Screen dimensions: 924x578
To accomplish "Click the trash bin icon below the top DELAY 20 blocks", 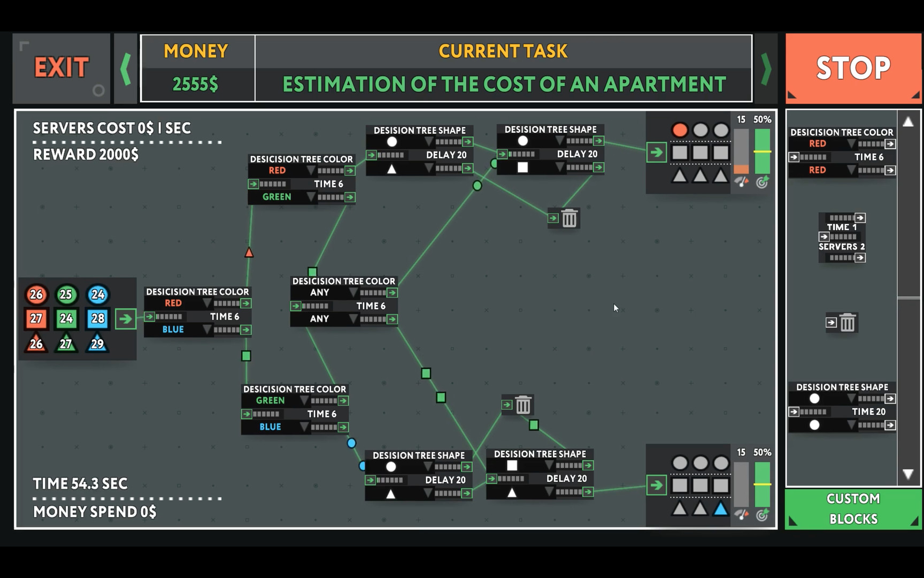I will click(568, 218).
